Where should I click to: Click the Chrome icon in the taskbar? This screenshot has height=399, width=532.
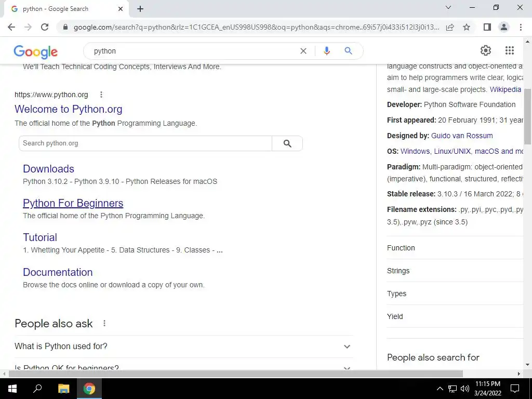[89, 389]
